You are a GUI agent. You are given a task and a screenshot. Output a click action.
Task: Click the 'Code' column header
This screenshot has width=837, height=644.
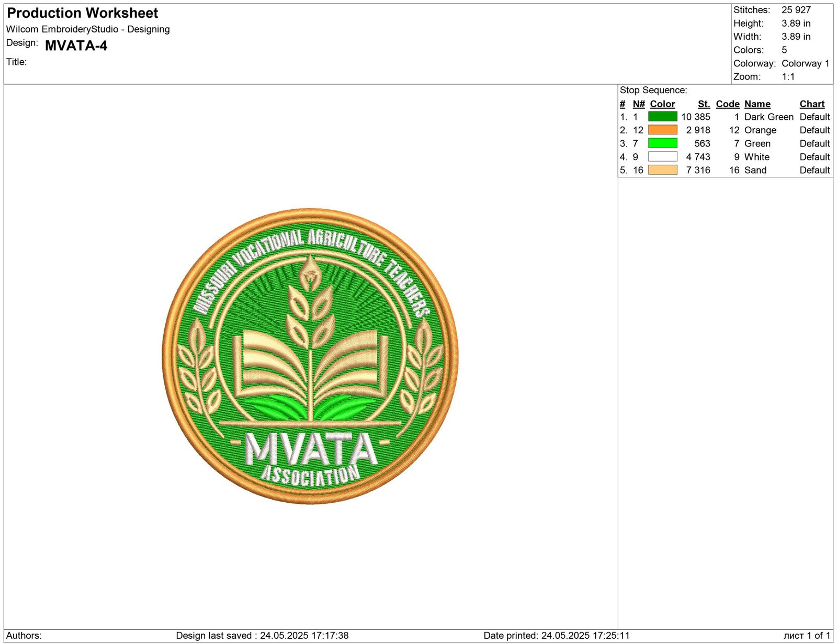coord(728,104)
